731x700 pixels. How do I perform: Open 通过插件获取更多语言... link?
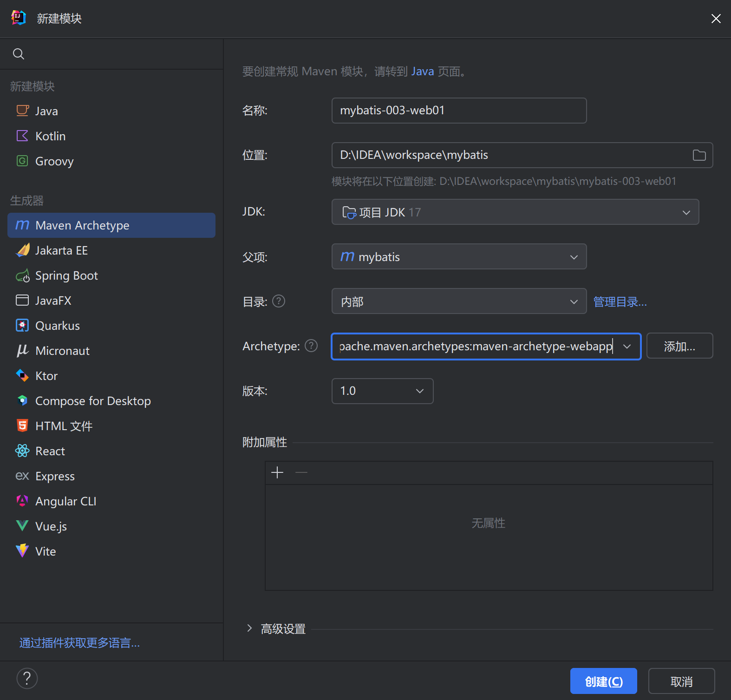79,642
